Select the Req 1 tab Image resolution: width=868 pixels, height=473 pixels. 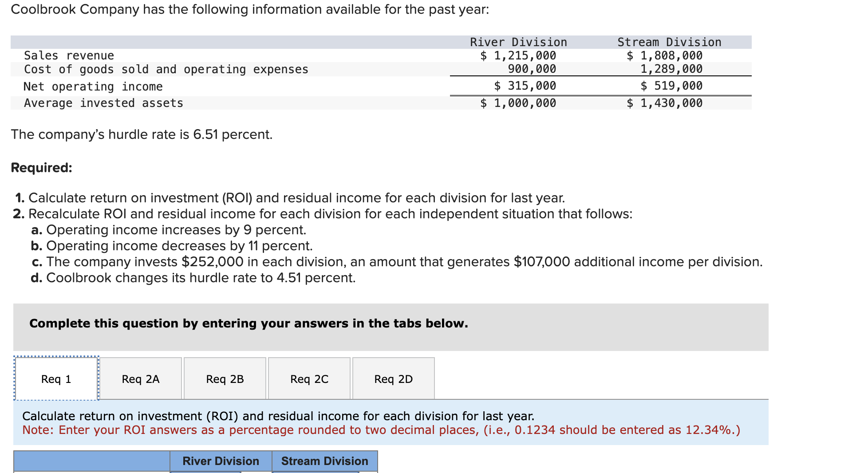(56, 378)
